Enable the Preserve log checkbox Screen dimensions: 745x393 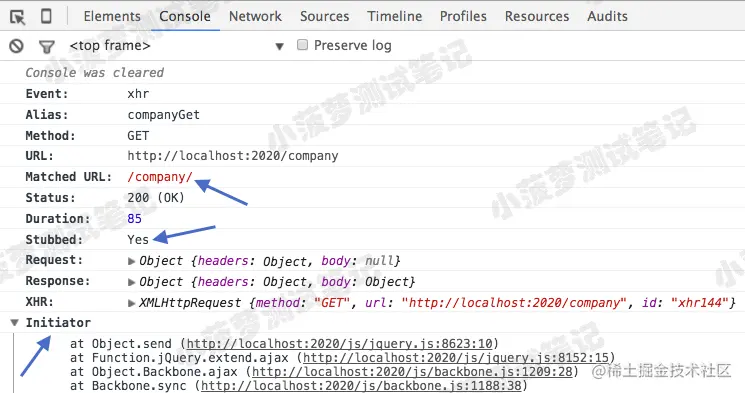coord(302,45)
